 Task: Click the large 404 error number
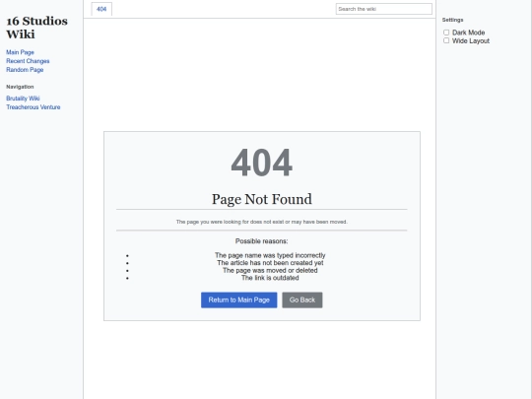[262, 163]
